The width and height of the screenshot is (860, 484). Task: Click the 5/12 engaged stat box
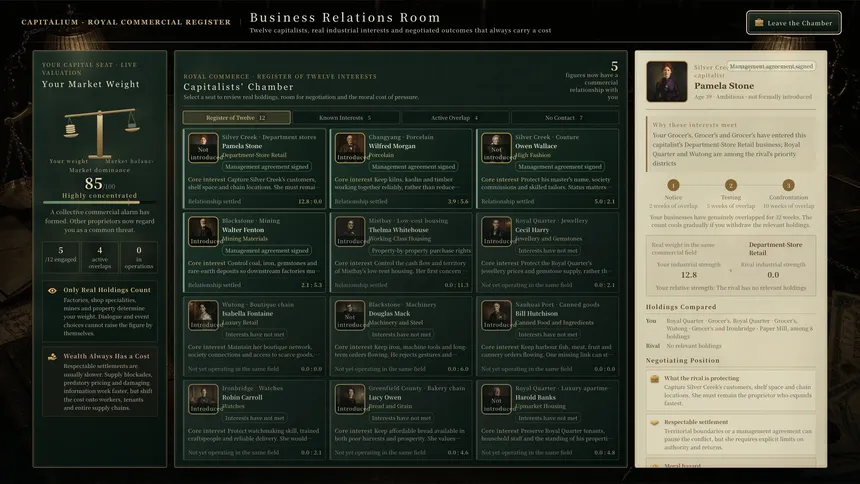click(x=60, y=257)
